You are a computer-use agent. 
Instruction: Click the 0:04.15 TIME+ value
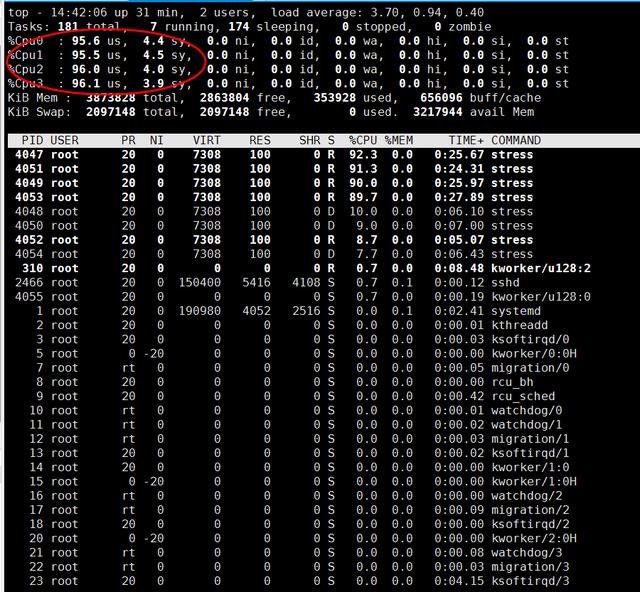pyautogui.click(x=459, y=581)
